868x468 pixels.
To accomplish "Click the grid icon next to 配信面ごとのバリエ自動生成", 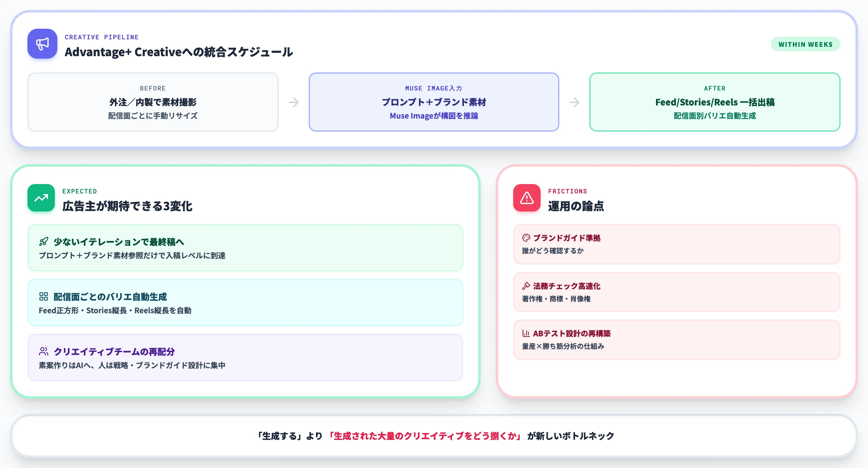I will pos(44,297).
